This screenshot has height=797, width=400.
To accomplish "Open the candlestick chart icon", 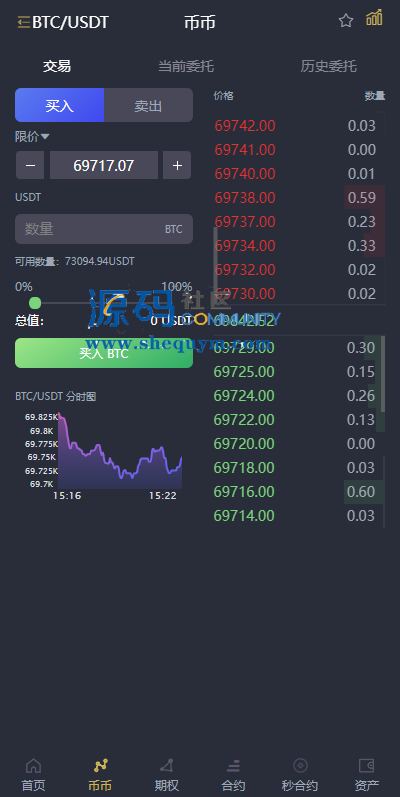I will [x=374, y=18].
